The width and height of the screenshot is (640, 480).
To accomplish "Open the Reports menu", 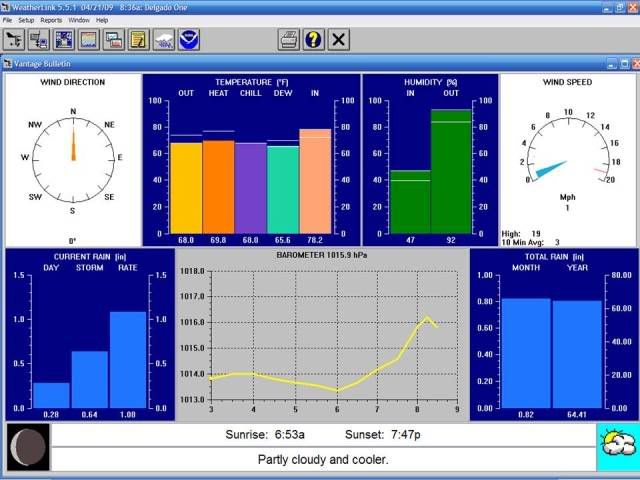I will [51, 20].
